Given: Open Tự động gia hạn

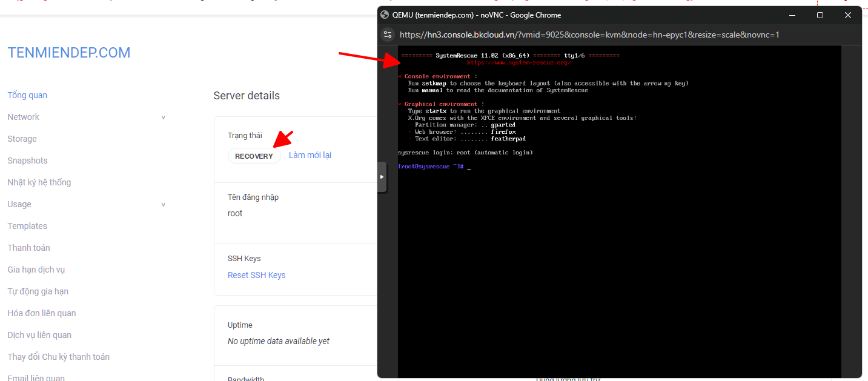Looking at the screenshot, I should [x=38, y=291].
